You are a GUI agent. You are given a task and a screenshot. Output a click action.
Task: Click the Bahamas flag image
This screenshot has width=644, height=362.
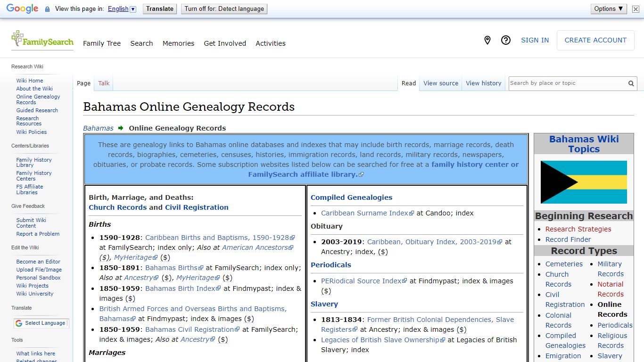coord(584,182)
